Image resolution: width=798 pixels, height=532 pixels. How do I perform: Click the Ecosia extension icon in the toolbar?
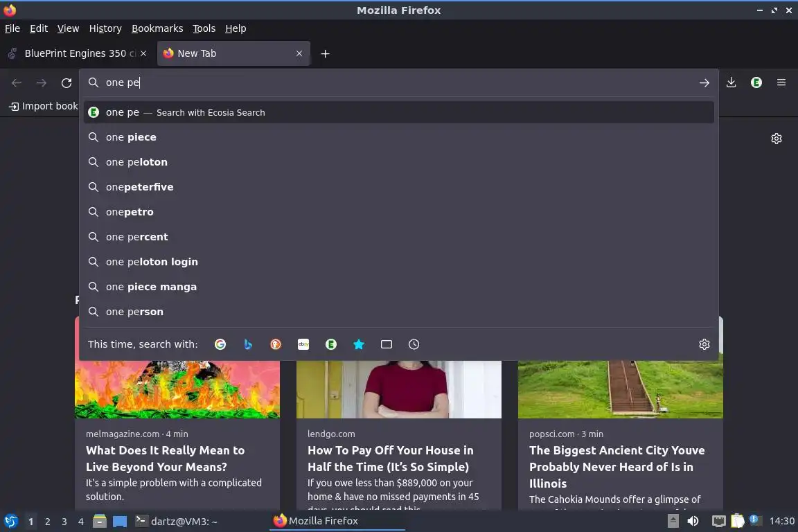tap(756, 82)
